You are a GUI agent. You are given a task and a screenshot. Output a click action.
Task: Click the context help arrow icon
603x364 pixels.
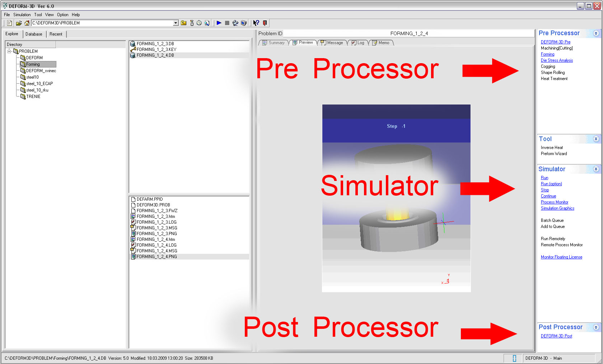point(256,23)
